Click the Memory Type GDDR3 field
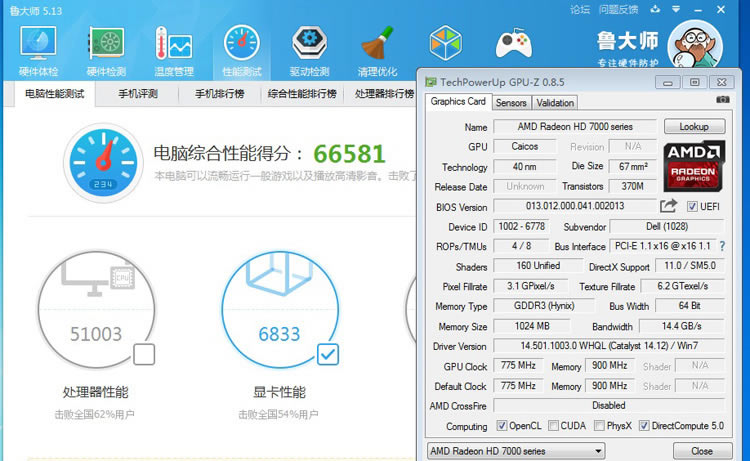 point(544,306)
